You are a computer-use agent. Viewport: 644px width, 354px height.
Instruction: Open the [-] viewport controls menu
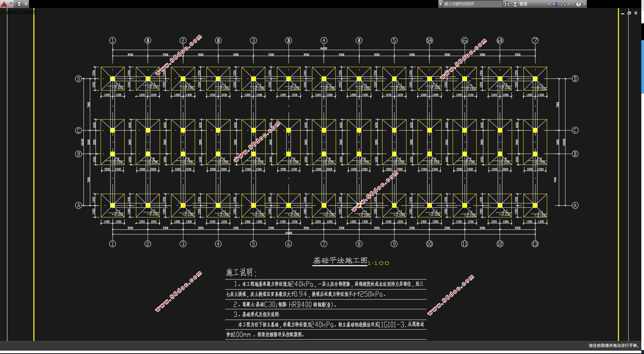[x=3, y=13]
